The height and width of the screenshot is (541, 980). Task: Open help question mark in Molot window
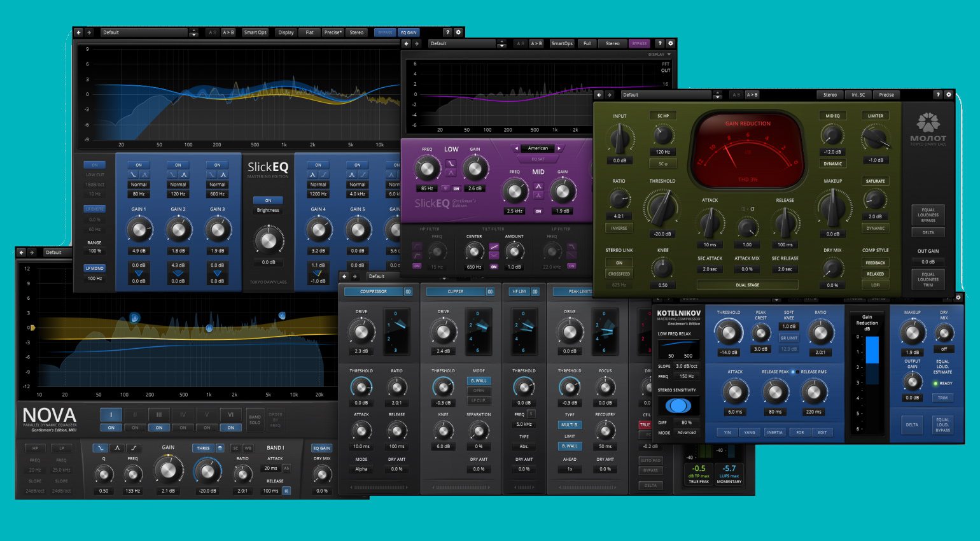click(x=937, y=94)
